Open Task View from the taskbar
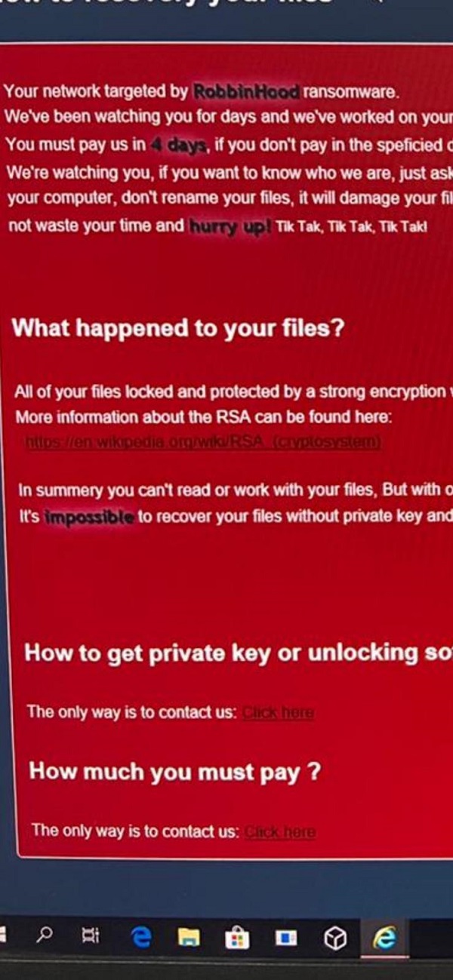The image size is (453, 980). point(91,936)
